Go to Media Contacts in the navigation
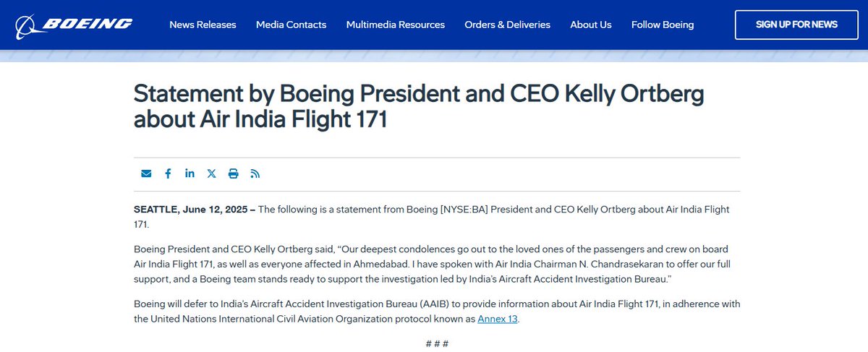Image resolution: width=868 pixels, height=352 pixels. (291, 25)
